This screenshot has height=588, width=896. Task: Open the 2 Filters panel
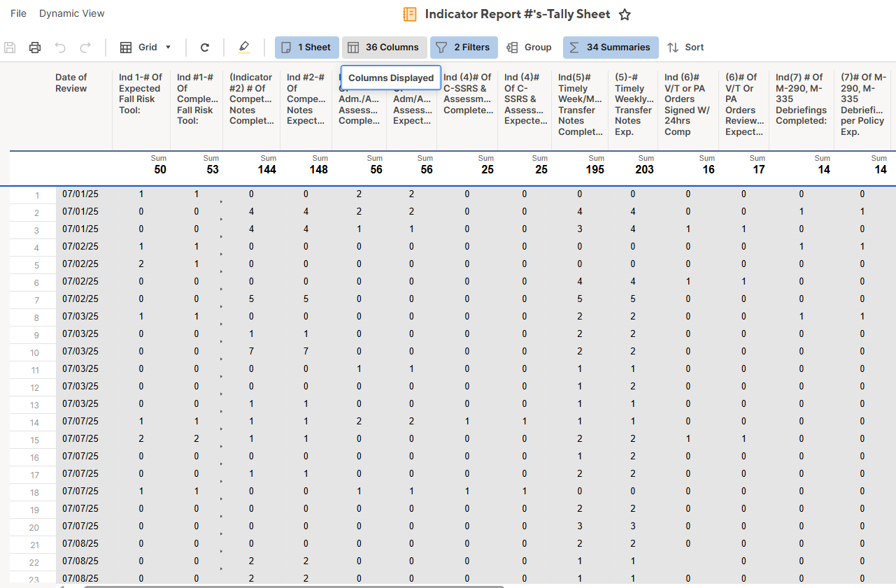[x=464, y=48]
